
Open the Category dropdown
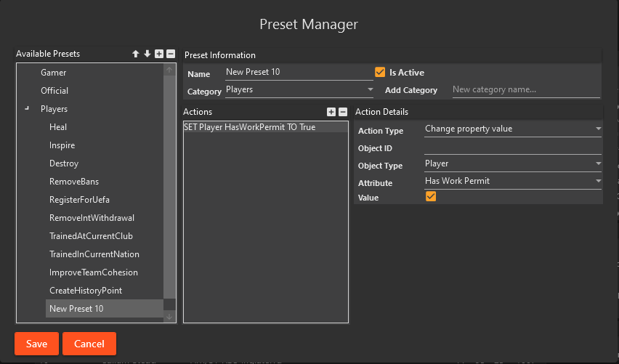coord(299,89)
